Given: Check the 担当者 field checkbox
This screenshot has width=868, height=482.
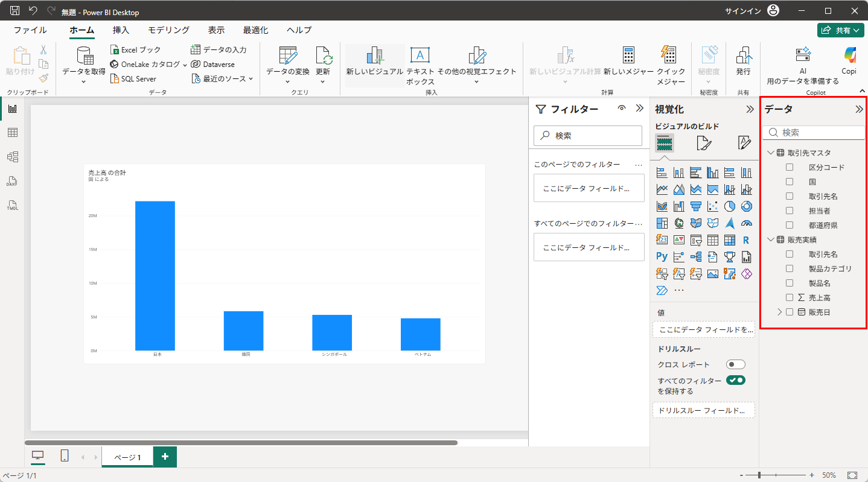Looking at the screenshot, I should (x=790, y=211).
